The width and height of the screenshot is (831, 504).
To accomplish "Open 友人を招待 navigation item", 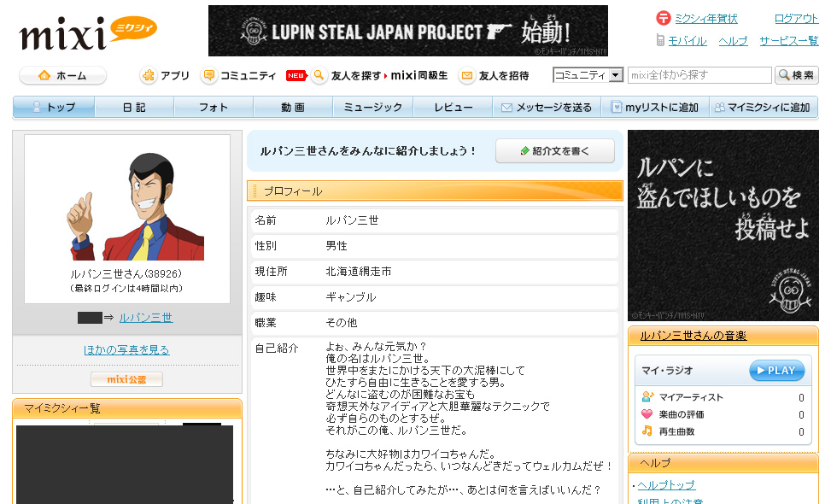I will (504, 76).
